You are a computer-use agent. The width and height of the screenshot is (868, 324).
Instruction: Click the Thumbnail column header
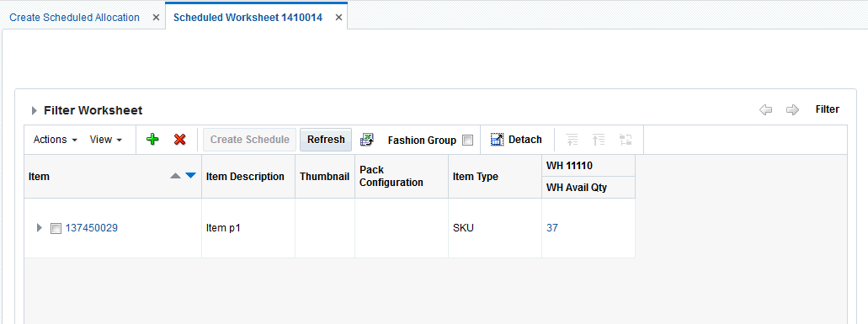325,177
